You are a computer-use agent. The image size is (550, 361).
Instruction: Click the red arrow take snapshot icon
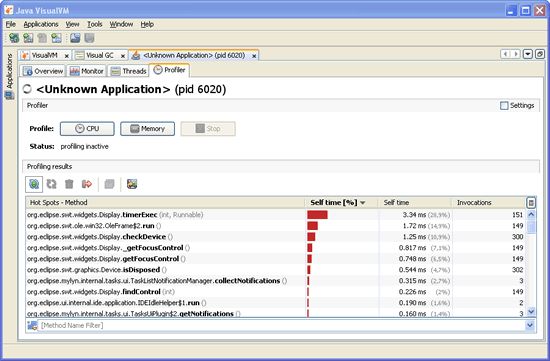click(x=87, y=184)
